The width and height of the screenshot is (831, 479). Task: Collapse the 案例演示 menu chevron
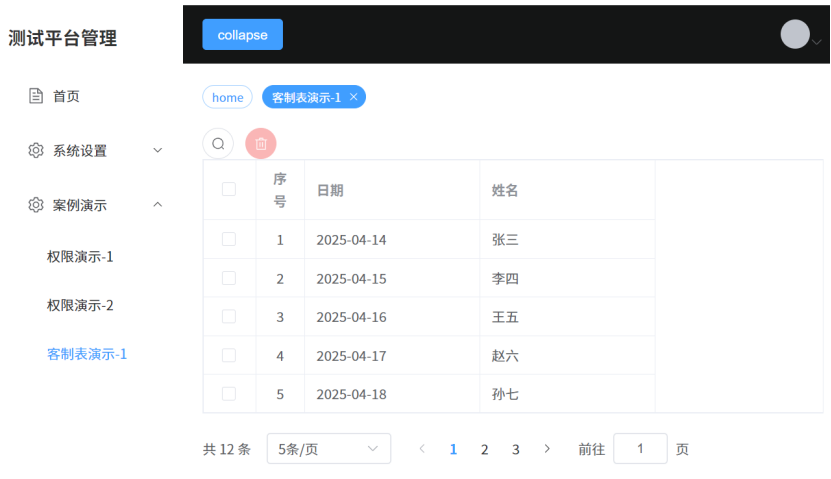point(157,205)
